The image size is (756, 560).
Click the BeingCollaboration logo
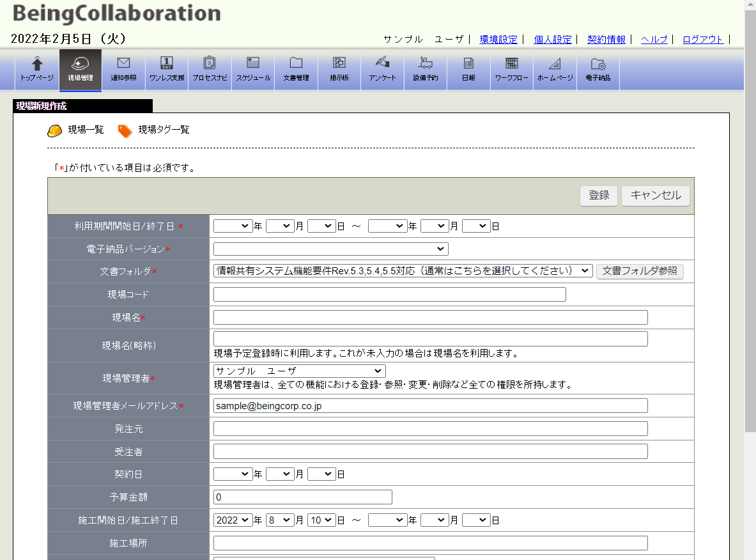pyautogui.click(x=117, y=13)
